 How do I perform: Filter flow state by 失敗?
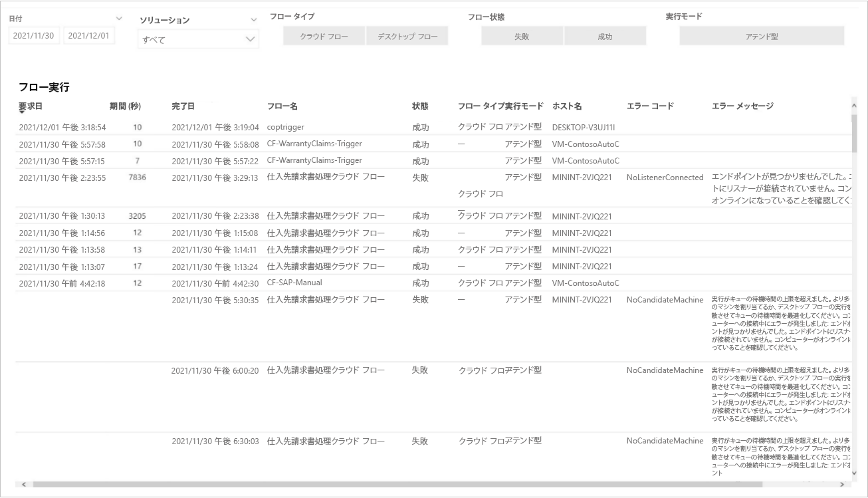522,37
